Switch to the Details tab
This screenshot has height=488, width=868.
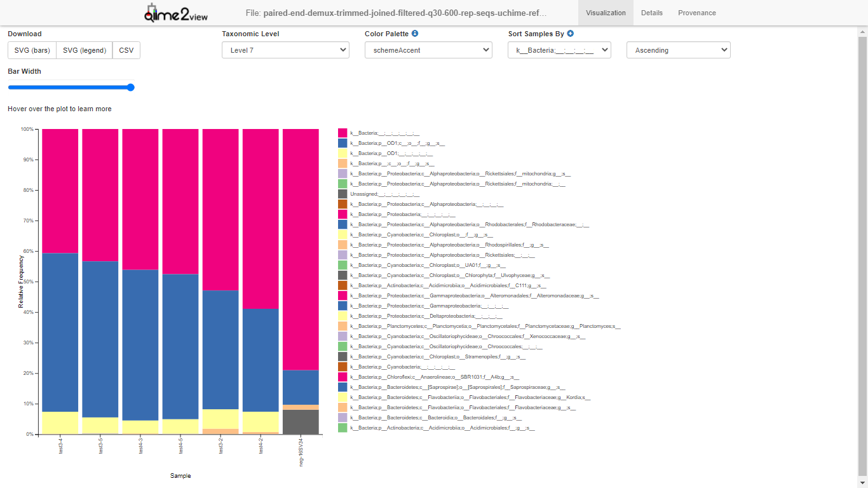(x=651, y=13)
